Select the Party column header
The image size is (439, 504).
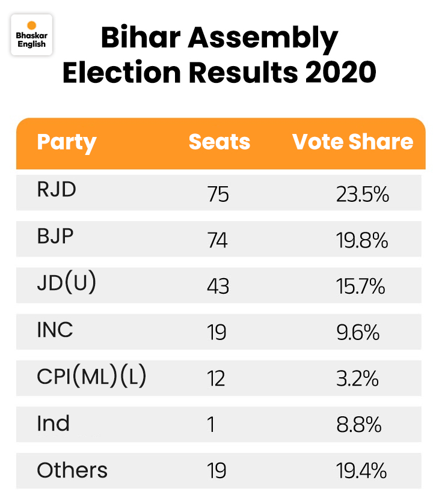[67, 142]
